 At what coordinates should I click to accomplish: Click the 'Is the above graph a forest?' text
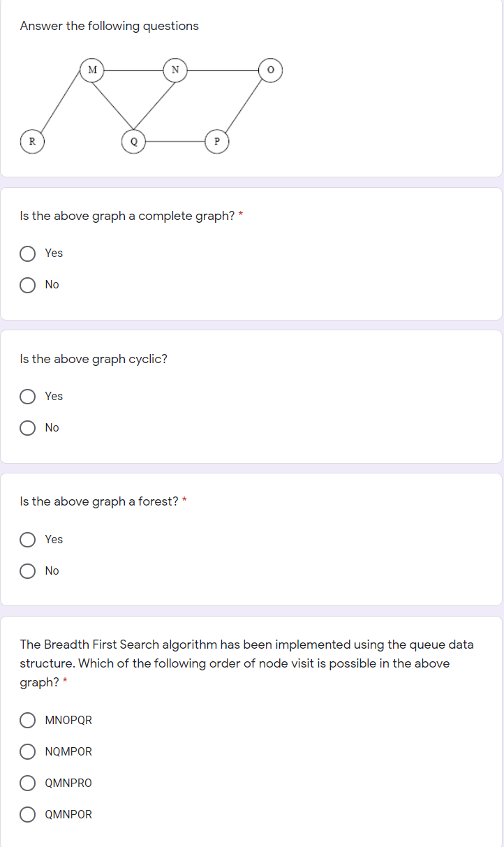pyautogui.click(x=99, y=501)
